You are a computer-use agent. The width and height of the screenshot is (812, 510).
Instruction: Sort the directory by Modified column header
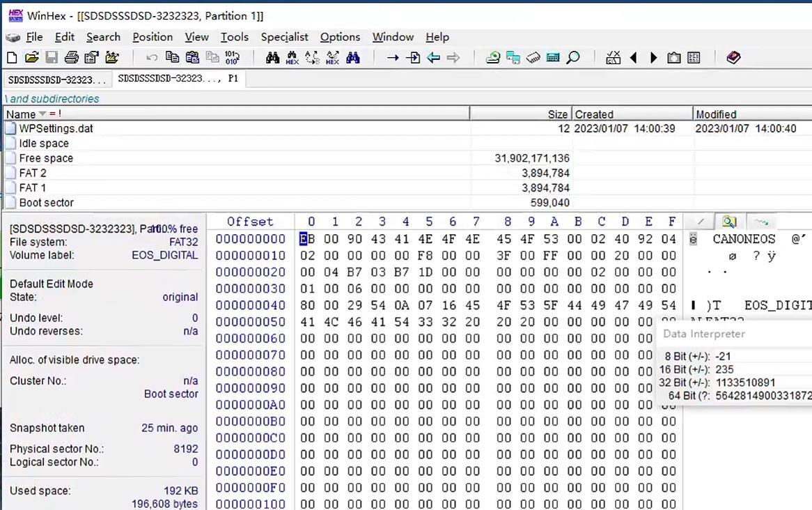(752, 114)
